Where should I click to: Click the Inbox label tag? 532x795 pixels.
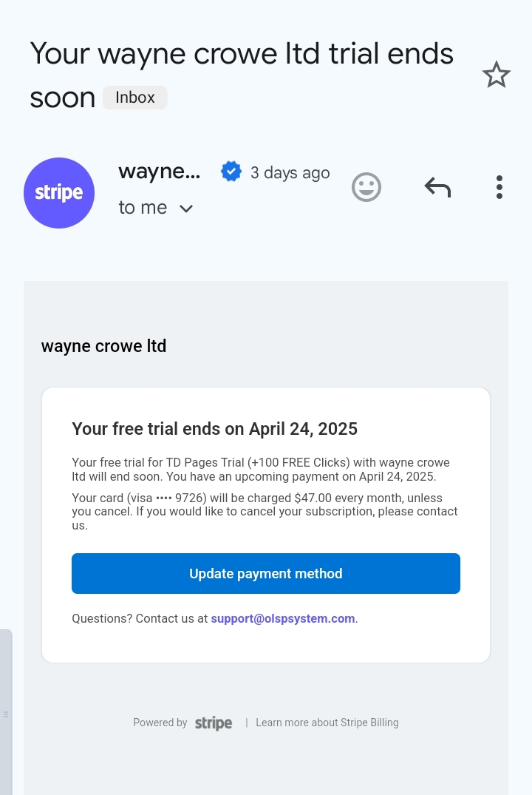[135, 98]
